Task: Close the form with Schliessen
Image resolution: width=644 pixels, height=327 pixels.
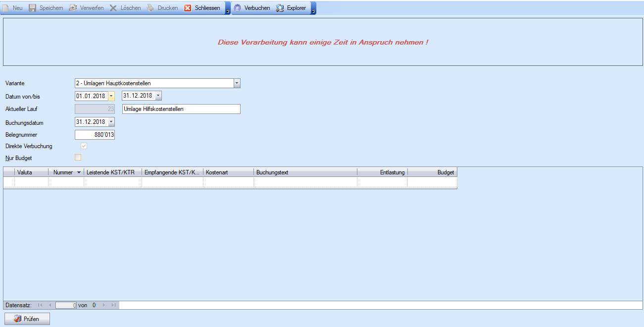Action: [202, 8]
